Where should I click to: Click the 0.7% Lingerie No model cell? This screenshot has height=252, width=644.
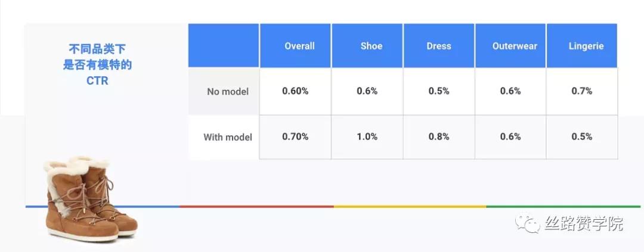click(581, 91)
